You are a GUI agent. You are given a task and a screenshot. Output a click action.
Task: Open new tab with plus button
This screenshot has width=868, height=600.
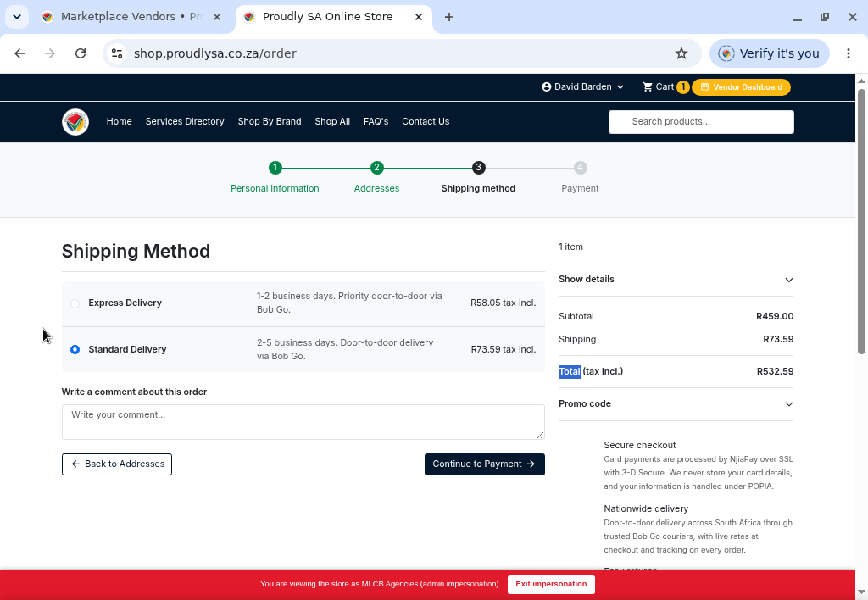click(449, 17)
